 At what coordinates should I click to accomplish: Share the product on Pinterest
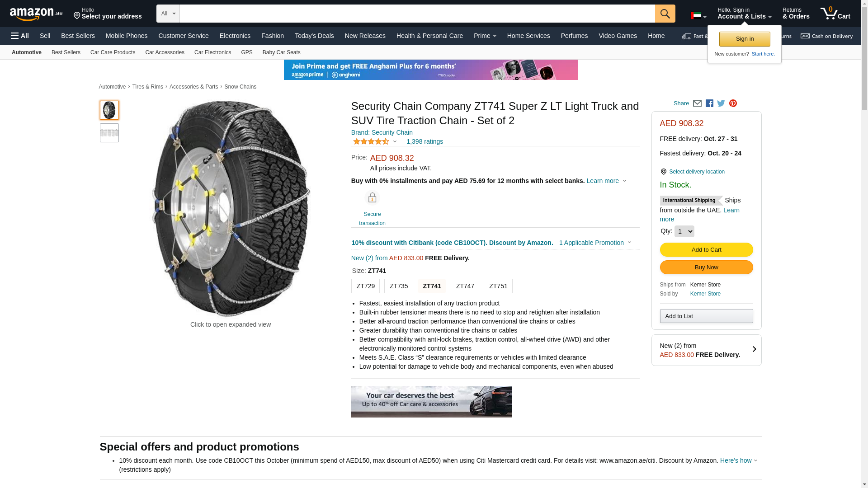click(x=733, y=103)
